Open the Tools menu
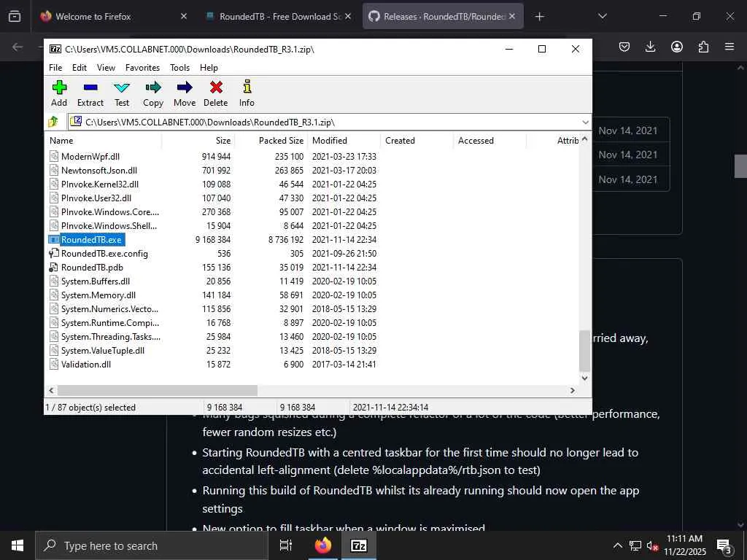This screenshot has height=560, width=747. tap(179, 68)
